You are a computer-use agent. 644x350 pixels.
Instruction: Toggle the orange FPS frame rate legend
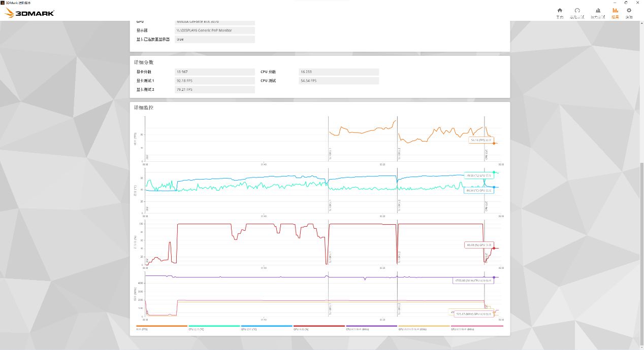(x=162, y=328)
